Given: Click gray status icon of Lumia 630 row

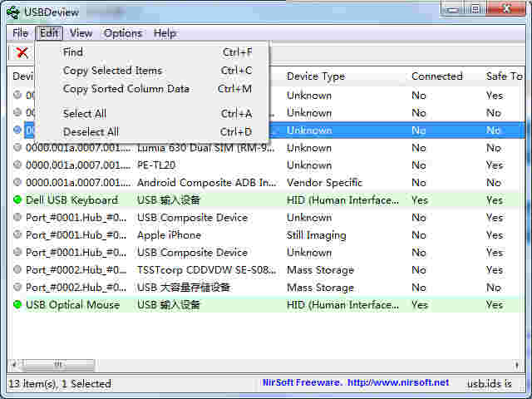Looking at the screenshot, I should (x=17, y=148).
